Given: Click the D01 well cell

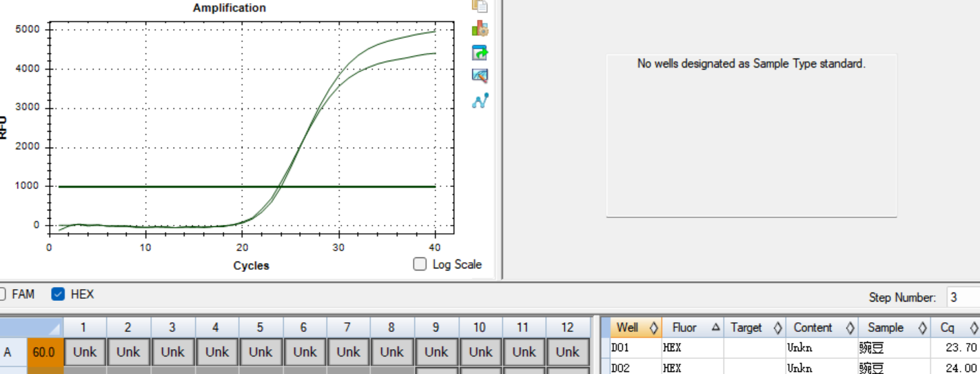Looking at the screenshot, I should (x=636, y=348).
